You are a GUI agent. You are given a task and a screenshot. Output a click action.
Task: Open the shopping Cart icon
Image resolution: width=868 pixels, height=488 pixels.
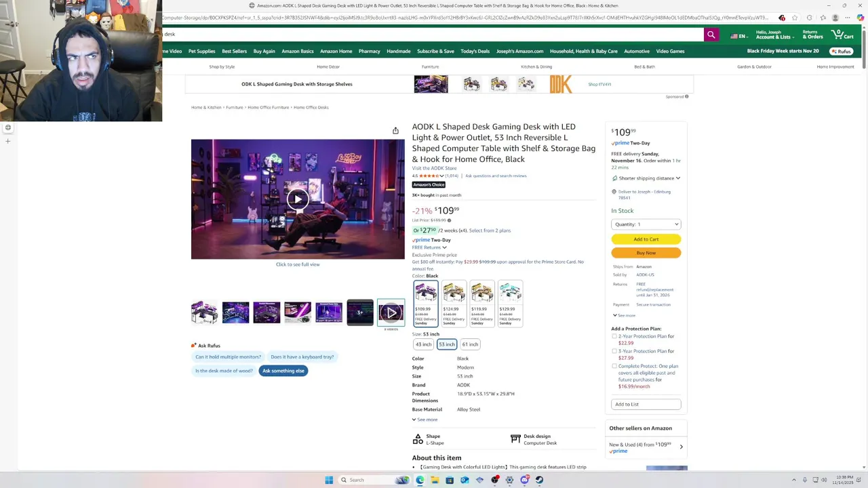tap(843, 34)
